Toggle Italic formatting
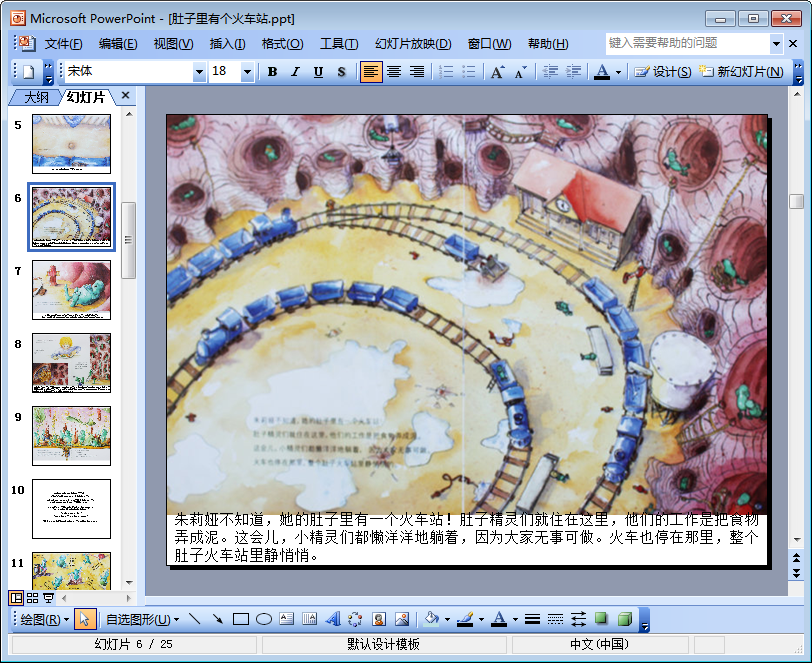This screenshot has width=812, height=663. click(x=295, y=71)
